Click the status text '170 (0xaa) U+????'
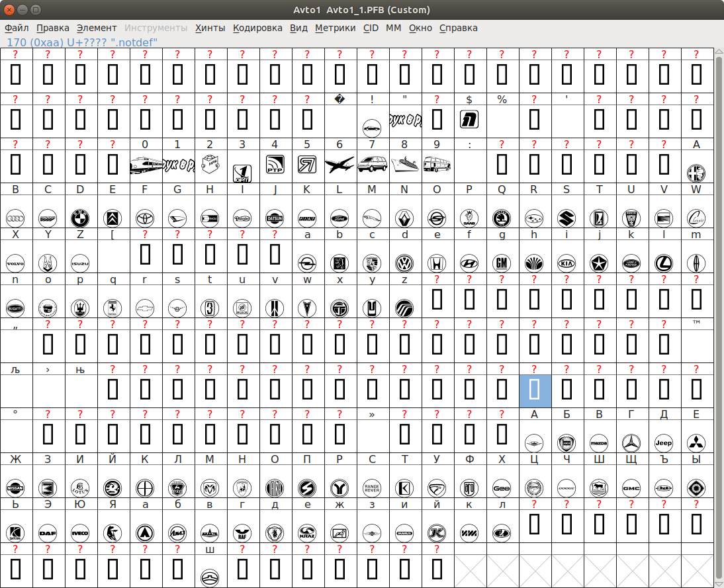Viewport: 724px width, 588px height. click(x=58, y=42)
